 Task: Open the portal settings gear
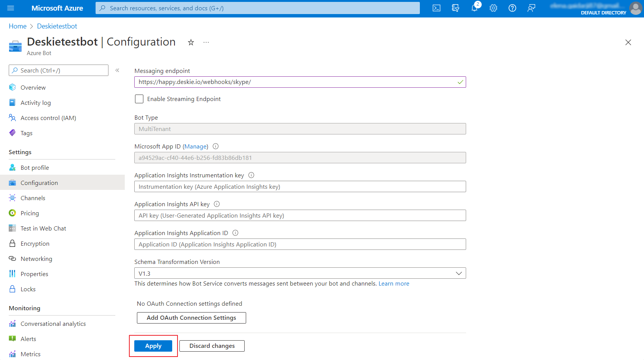tap(493, 8)
